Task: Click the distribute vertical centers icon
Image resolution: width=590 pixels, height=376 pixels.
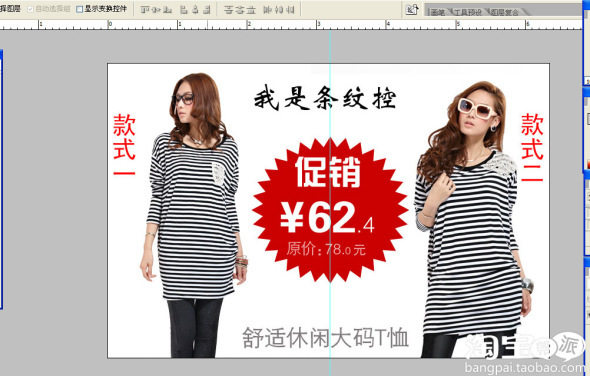Action: 240,10
